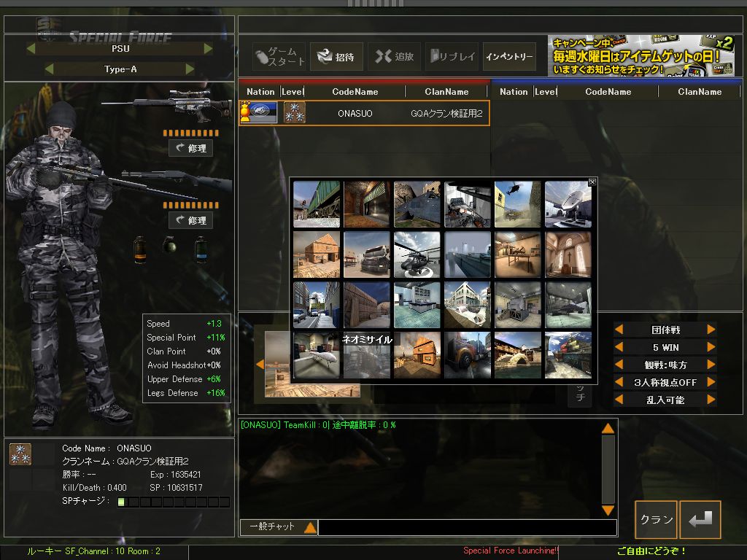
Task: Select the shotgun secondary weapon slot
Action: pos(177,179)
